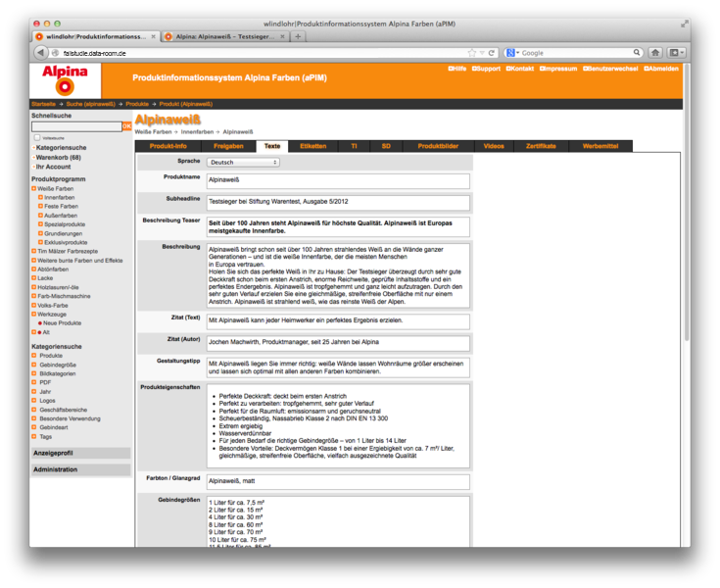
Task: Log out via Abmelden link
Action: (661, 69)
